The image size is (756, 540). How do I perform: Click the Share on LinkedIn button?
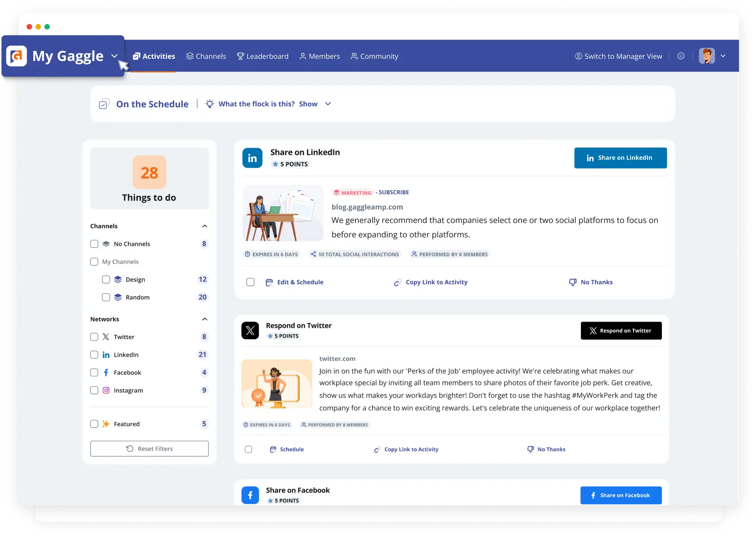tap(621, 158)
